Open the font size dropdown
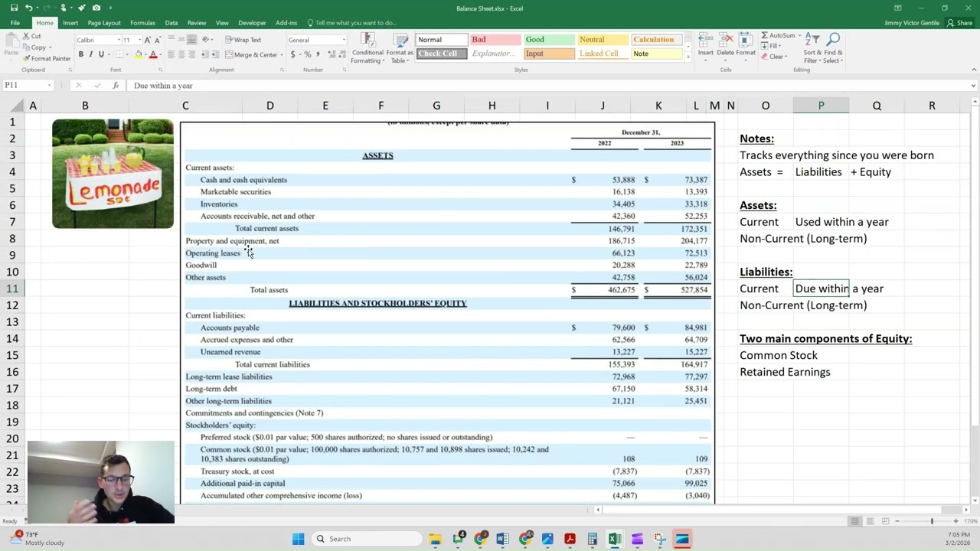 (x=139, y=40)
